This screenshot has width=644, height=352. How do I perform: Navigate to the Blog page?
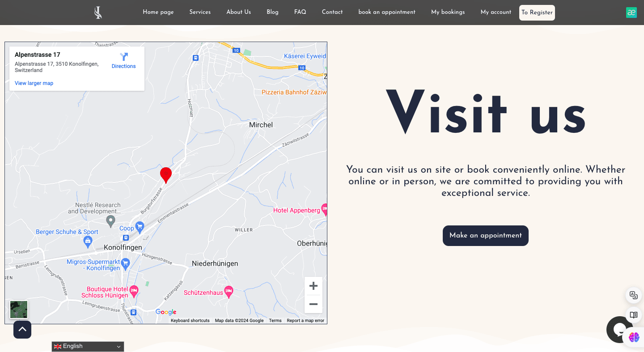tap(272, 12)
